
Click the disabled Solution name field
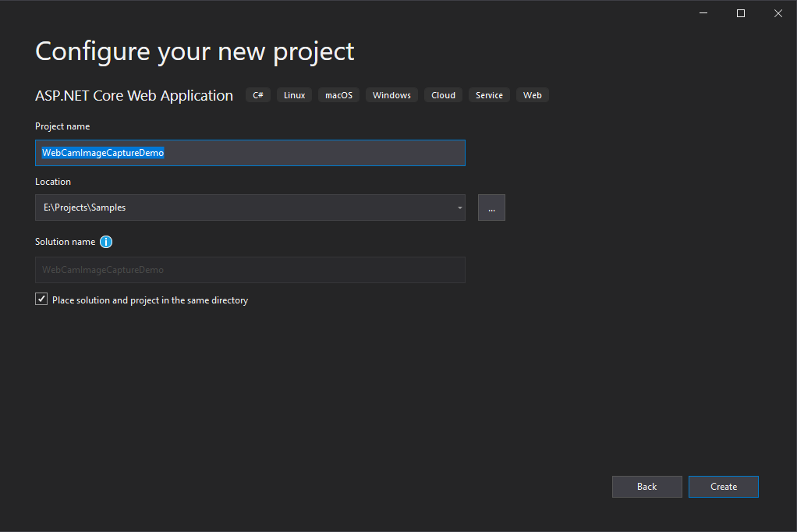click(x=250, y=270)
